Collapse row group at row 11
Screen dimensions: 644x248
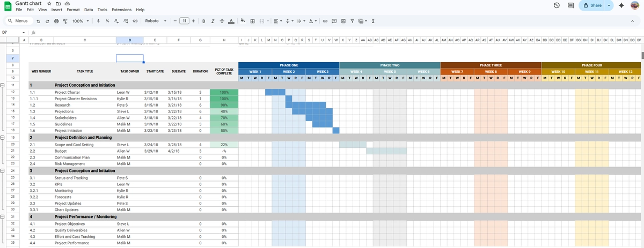point(3,85)
